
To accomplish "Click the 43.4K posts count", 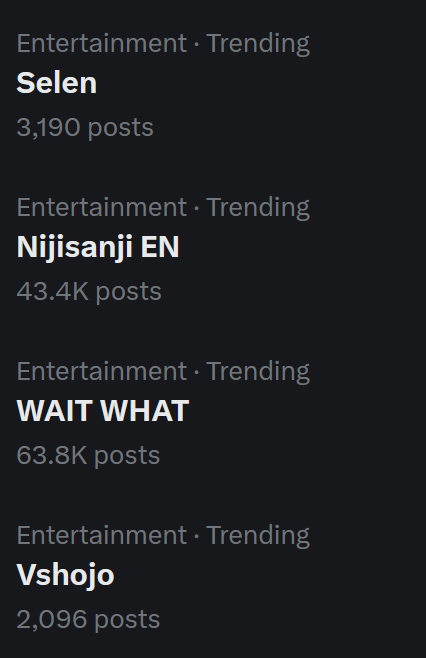I will 89,291.
